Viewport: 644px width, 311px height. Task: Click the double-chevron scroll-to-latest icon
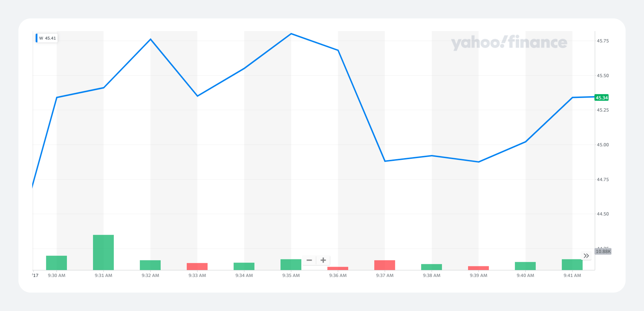point(586,256)
